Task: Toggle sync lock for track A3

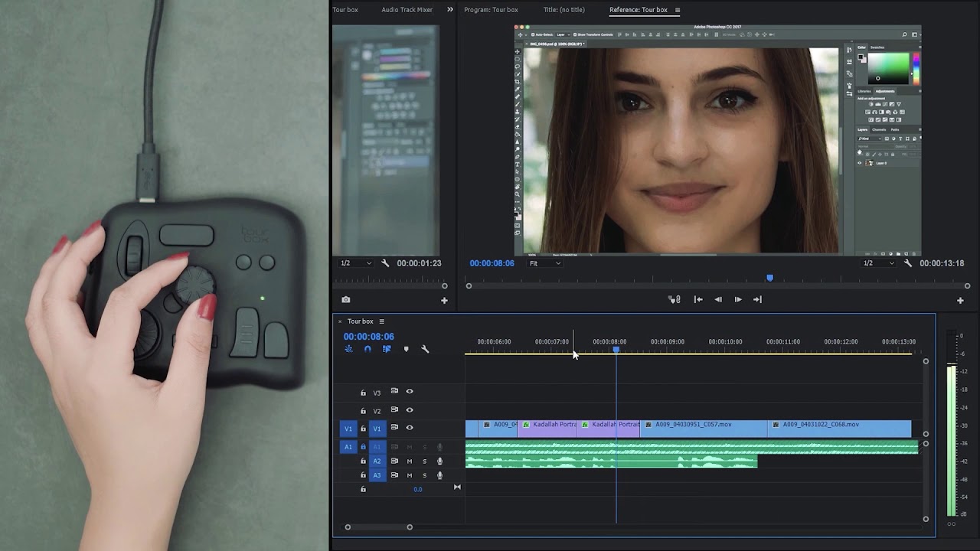Action: coord(394,474)
